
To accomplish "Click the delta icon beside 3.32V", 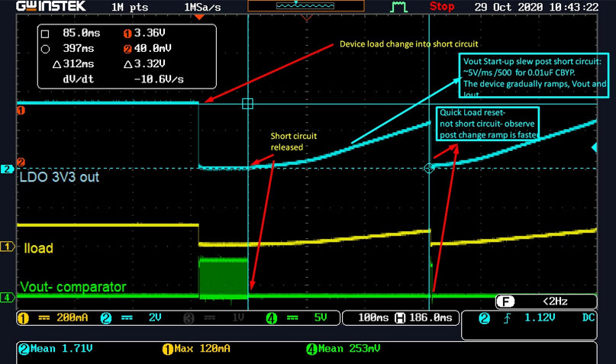I will (127, 64).
